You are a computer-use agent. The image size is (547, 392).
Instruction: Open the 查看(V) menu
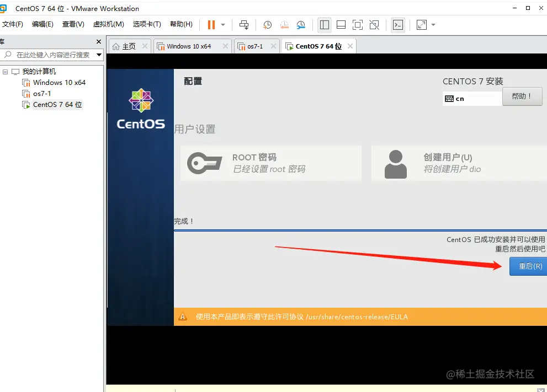point(73,24)
